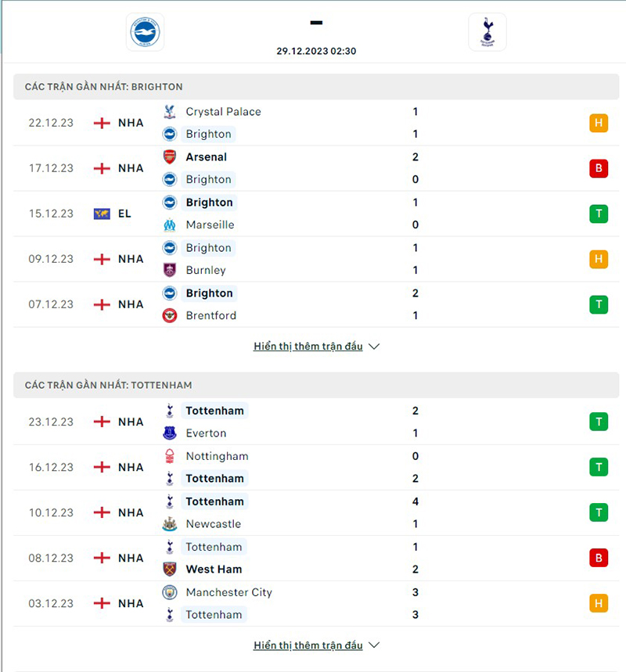Expand more Tottenham matches via the chevron
Viewport: 626px width, 672px height.
pos(375,645)
